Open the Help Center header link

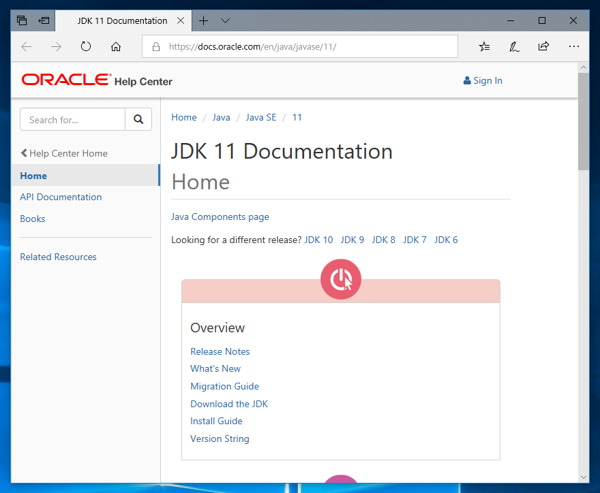click(x=143, y=82)
